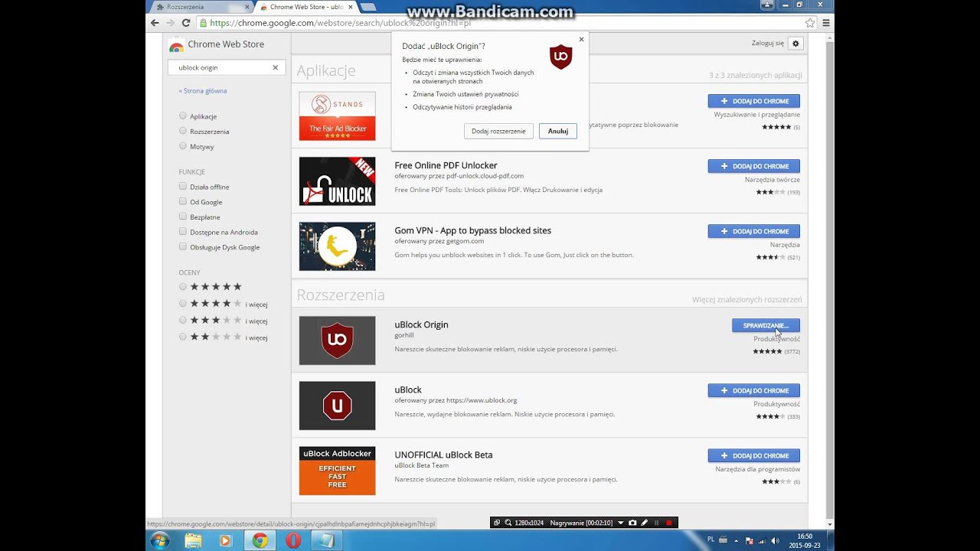Screen dimensions: 980x551
Task: Open File Explorer from the taskbar
Action: click(x=193, y=541)
